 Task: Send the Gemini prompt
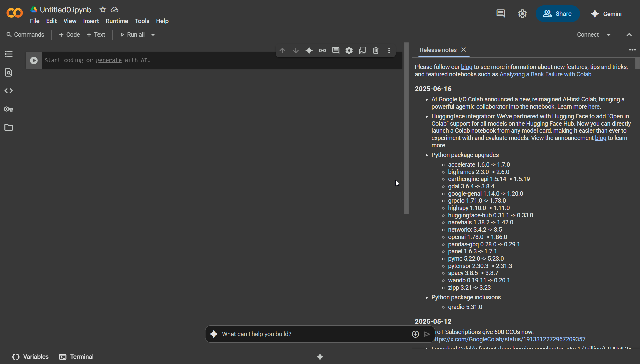tap(427, 334)
